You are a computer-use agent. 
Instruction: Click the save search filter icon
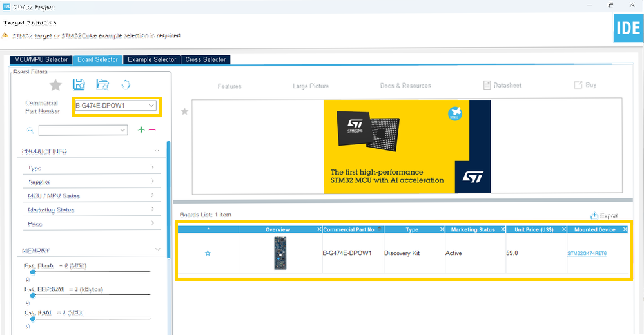click(x=79, y=84)
